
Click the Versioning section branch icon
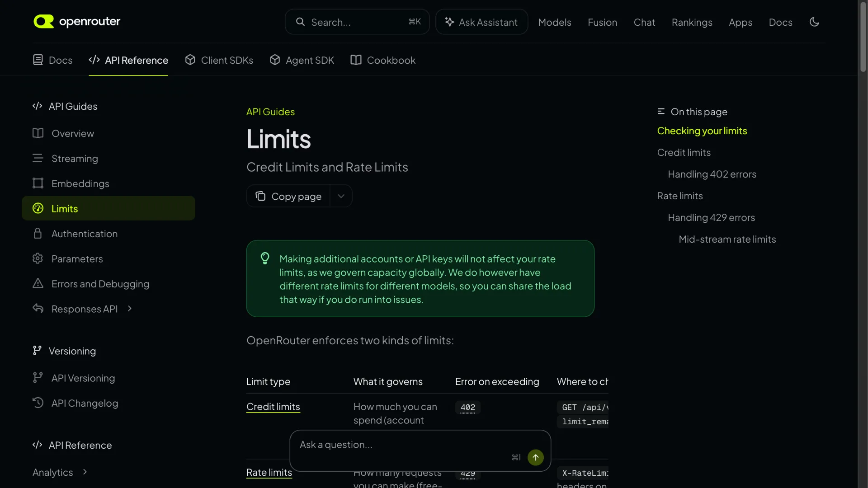[37, 351]
